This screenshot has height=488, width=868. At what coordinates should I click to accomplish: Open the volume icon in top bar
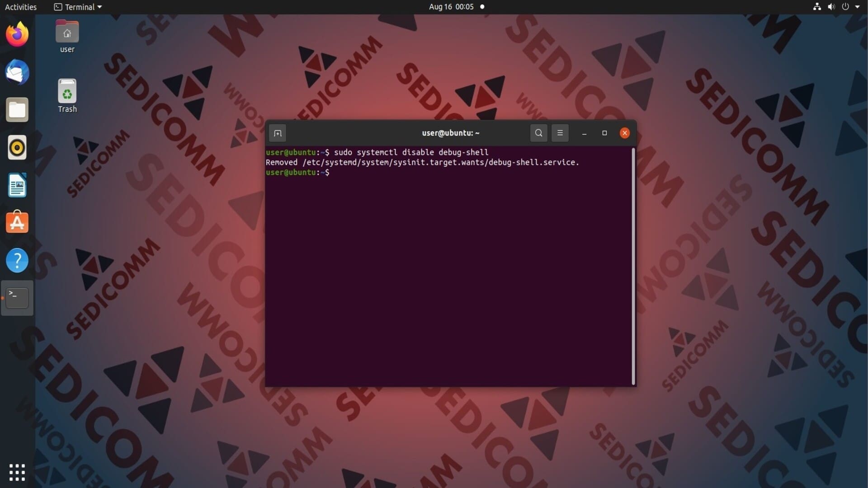(x=831, y=7)
